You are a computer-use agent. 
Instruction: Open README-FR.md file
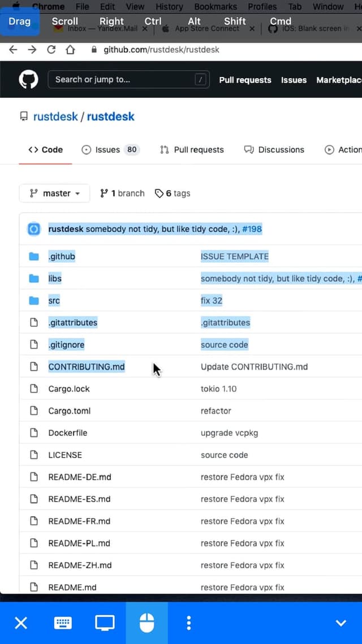(79, 521)
